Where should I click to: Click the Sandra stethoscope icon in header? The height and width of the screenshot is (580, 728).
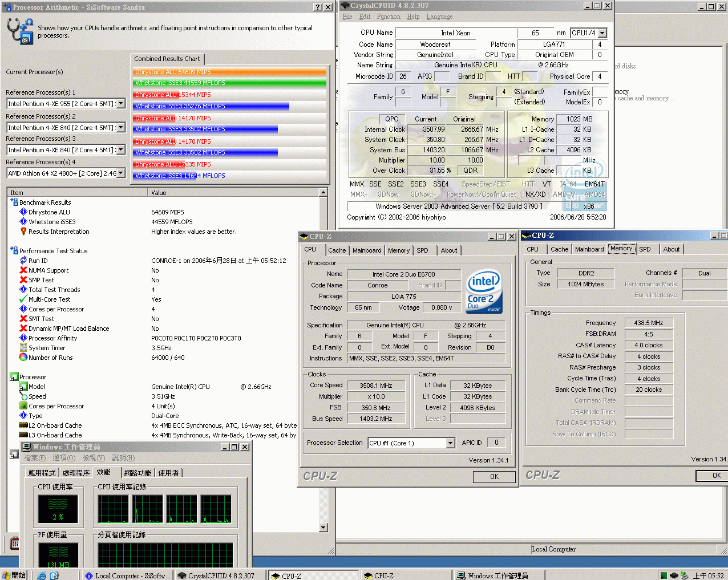19,31
